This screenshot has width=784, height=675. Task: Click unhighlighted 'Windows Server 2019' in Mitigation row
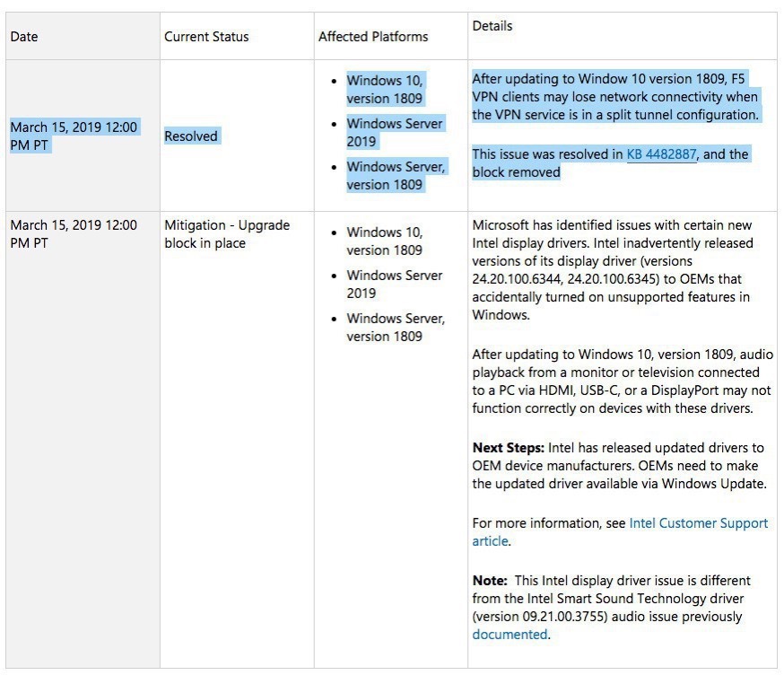(x=395, y=284)
